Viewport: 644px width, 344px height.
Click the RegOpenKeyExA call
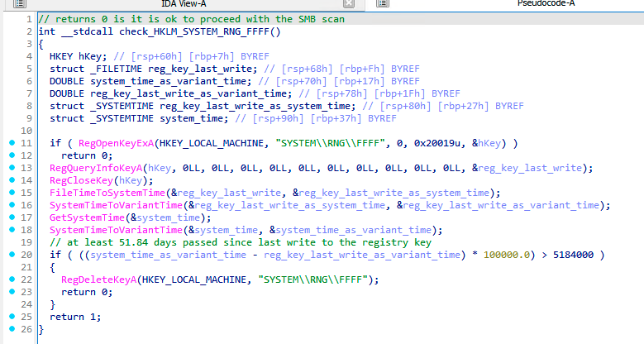(x=117, y=143)
